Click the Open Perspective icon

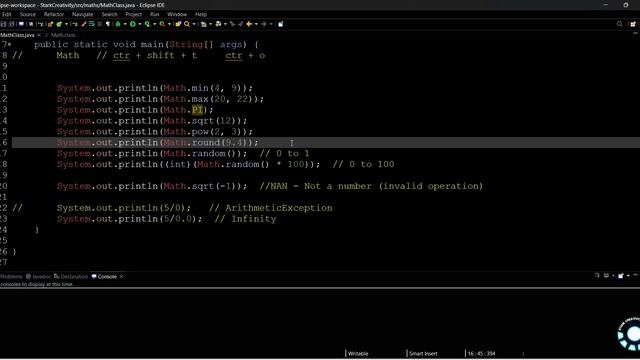[x=633, y=24]
